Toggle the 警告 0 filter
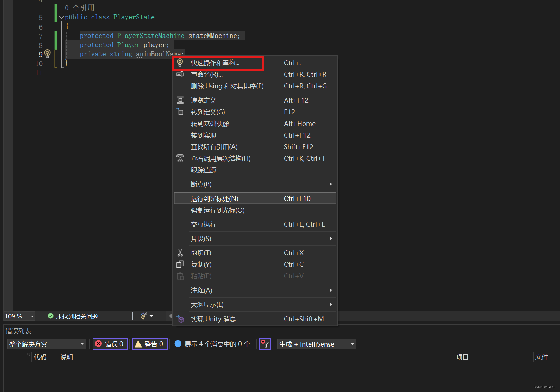Screen dimensions: 560x392 point(150,344)
